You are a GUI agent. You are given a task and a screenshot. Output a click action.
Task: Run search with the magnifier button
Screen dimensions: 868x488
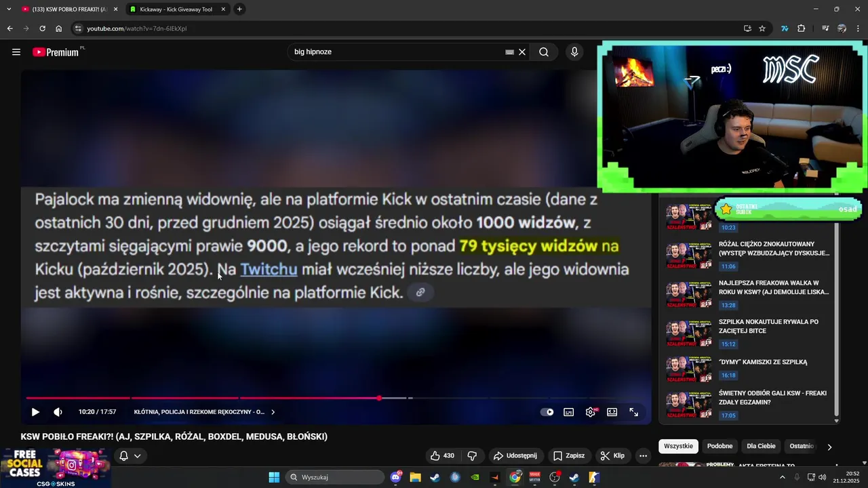(x=544, y=52)
